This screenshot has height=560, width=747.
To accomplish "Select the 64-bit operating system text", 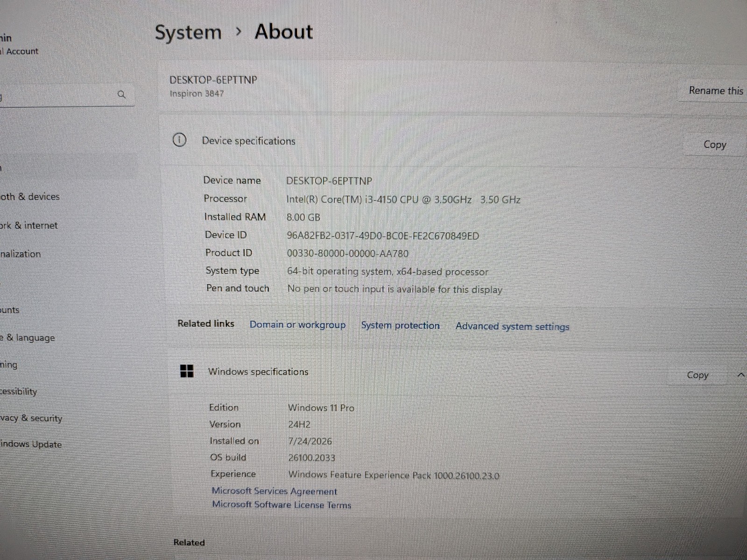I will pyautogui.click(x=388, y=272).
